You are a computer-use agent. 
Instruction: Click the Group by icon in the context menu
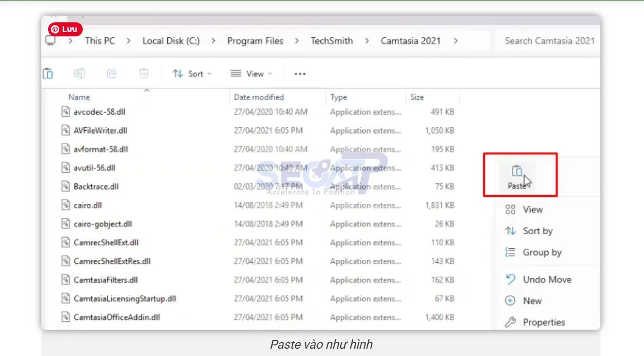tap(509, 252)
